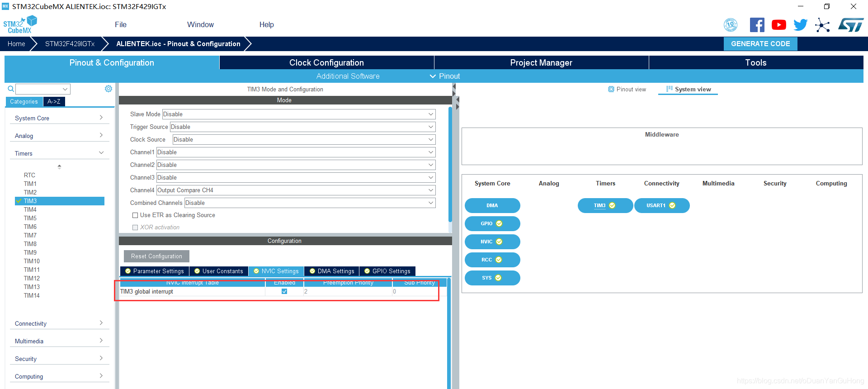Click STM32F429IGTx breadcrumb
The width and height of the screenshot is (868, 389).
pyautogui.click(x=70, y=44)
